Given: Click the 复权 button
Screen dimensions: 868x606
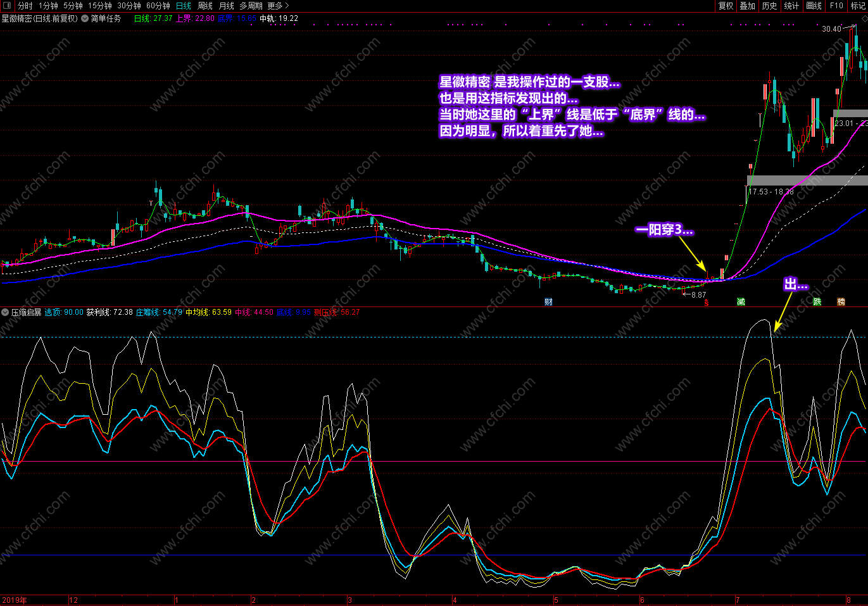Looking at the screenshot, I should [726, 6].
